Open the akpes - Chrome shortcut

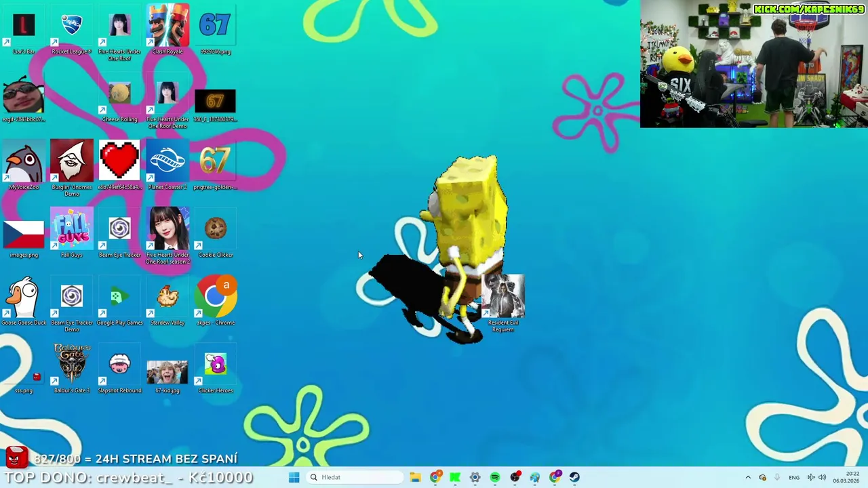click(x=216, y=302)
